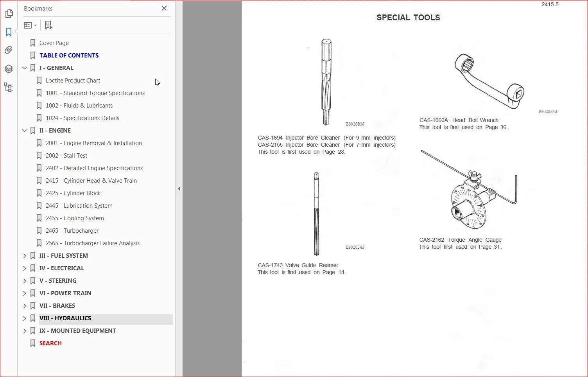The height and width of the screenshot is (377, 588).
Task: Open 2001 - Engine Removal & Installation
Action: pyautogui.click(x=94, y=143)
